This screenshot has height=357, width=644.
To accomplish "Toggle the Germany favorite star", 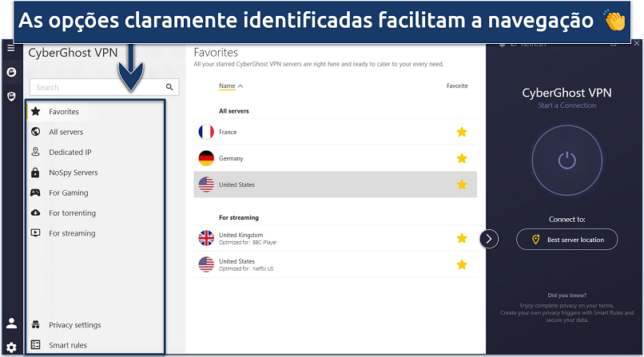I will 461,158.
